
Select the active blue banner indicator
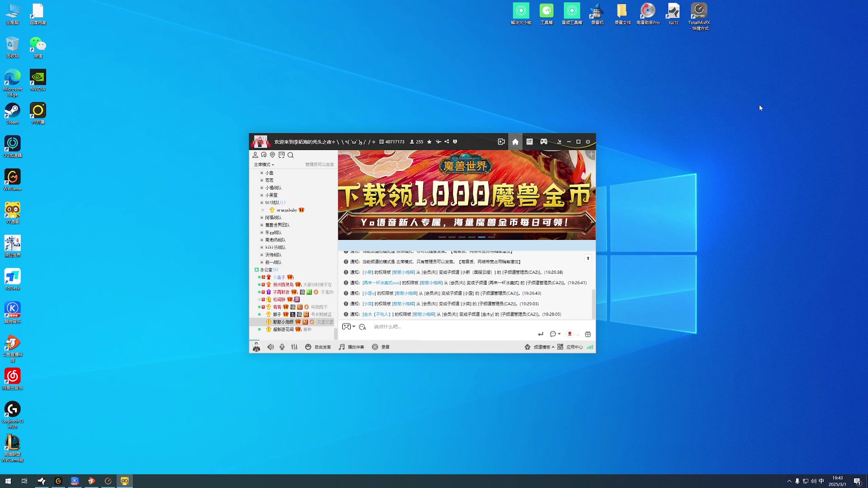click(481, 237)
